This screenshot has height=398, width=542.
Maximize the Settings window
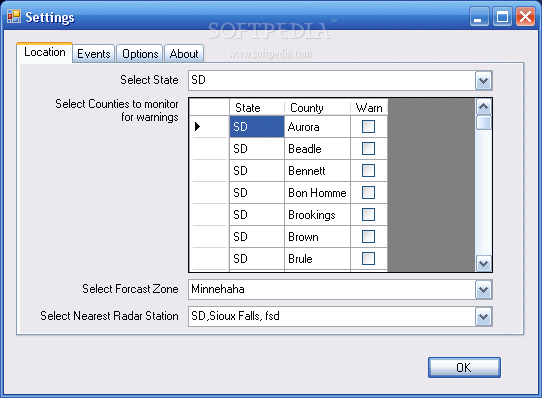coord(502,16)
